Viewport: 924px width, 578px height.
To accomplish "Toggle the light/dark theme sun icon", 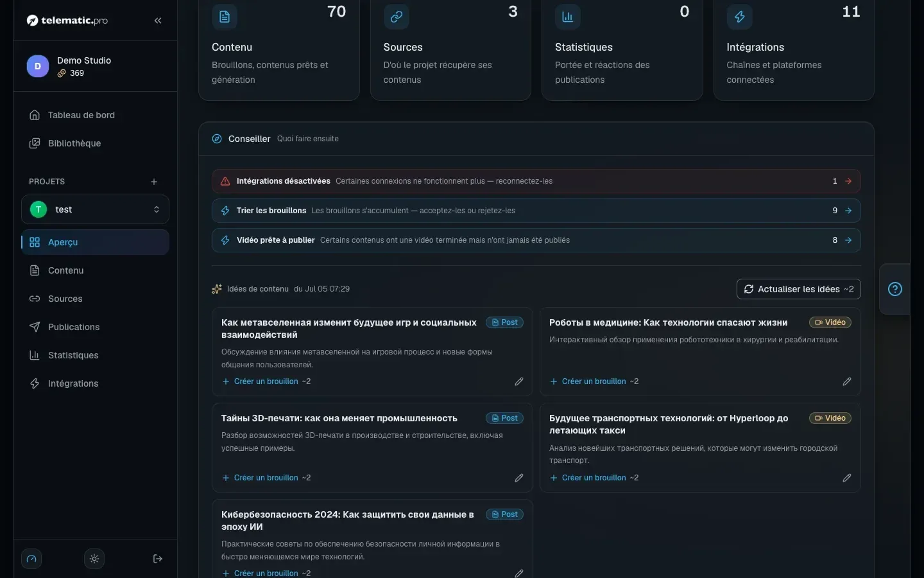I will coord(94,559).
